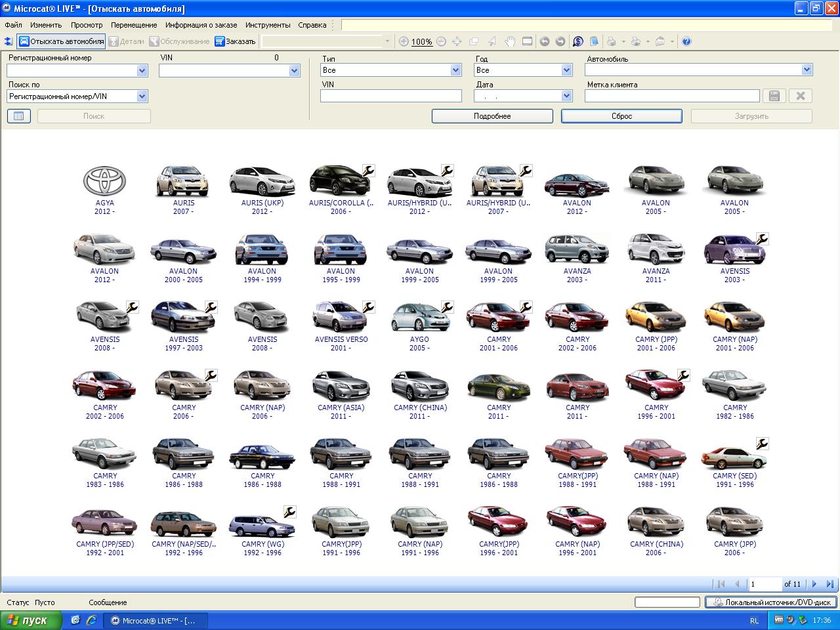Go to next page arrow
This screenshot has height=630, width=840.
coord(814,583)
